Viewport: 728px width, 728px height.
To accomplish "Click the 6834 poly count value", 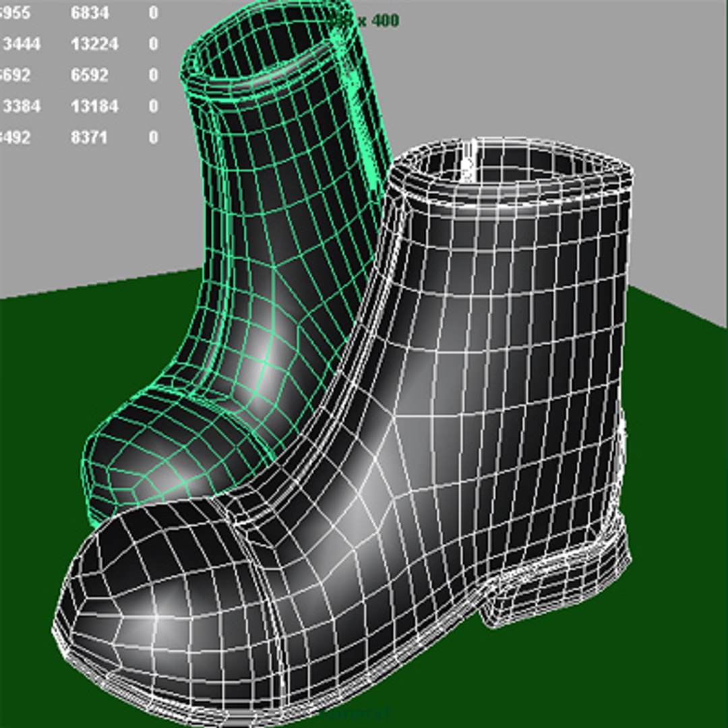I will coord(90,13).
